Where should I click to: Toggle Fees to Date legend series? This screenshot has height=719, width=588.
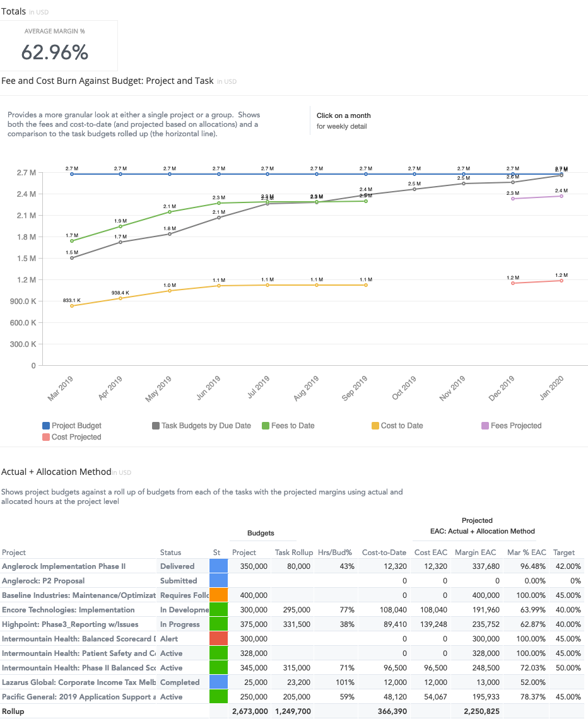click(288, 426)
